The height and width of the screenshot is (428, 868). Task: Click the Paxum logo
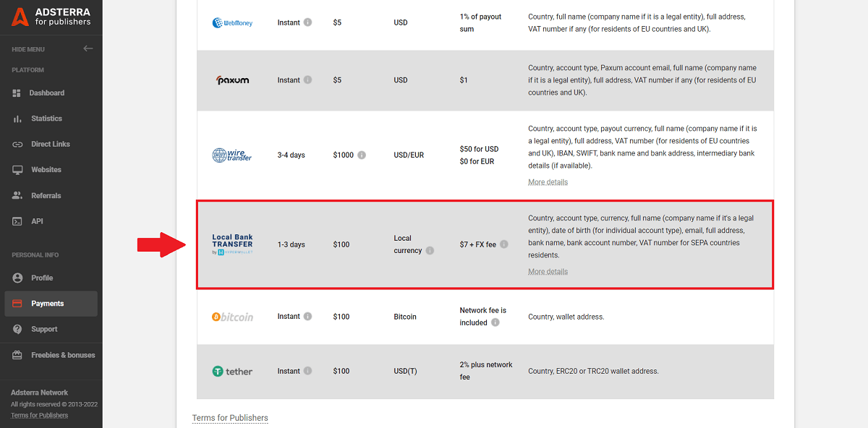point(232,80)
